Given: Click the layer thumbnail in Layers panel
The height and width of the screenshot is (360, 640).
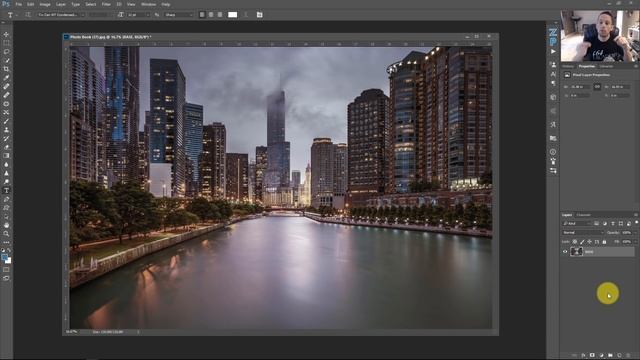Looking at the screenshot, I should pyautogui.click(x=576, y=252).
